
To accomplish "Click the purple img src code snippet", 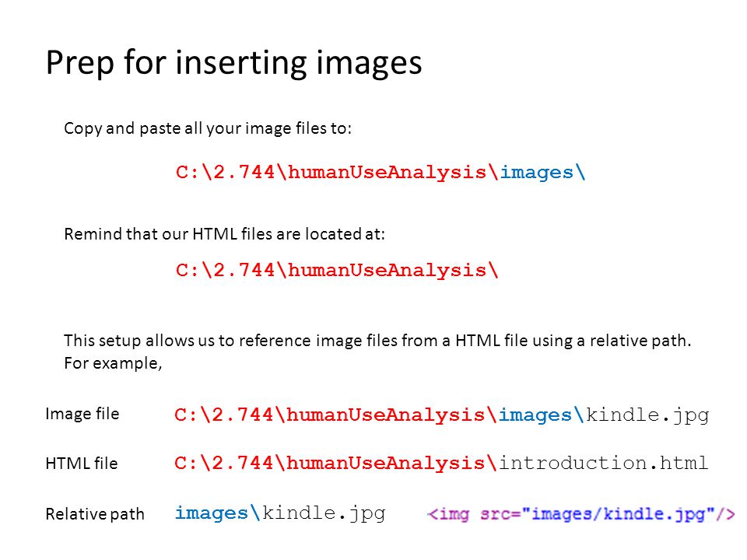I will click(x=580, y=514).
